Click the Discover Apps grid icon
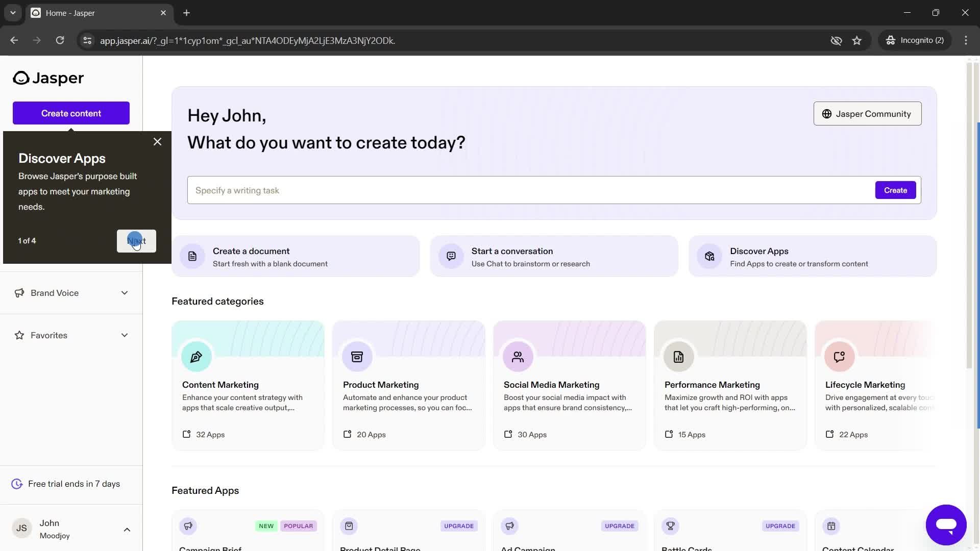 (x=709, y=256)
